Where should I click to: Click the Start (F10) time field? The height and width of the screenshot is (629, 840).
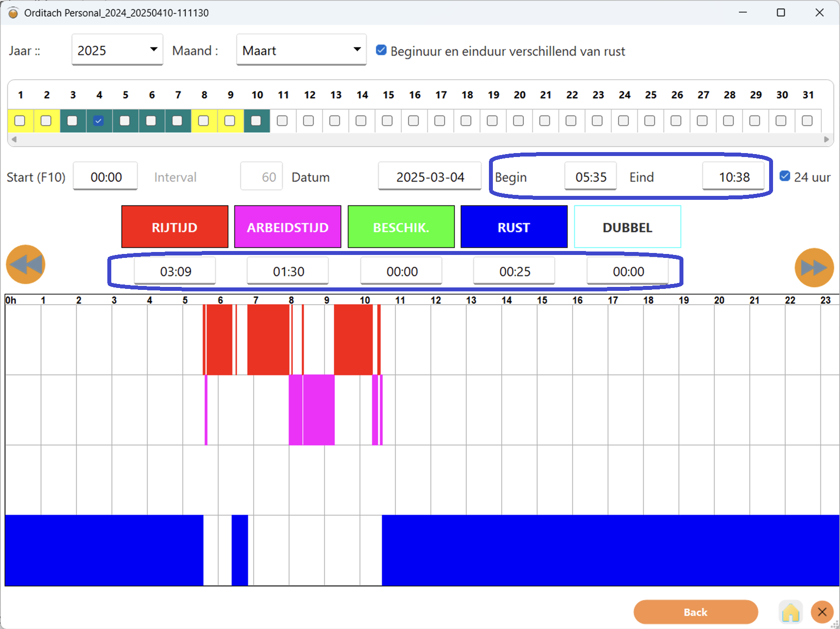point(105,177)
